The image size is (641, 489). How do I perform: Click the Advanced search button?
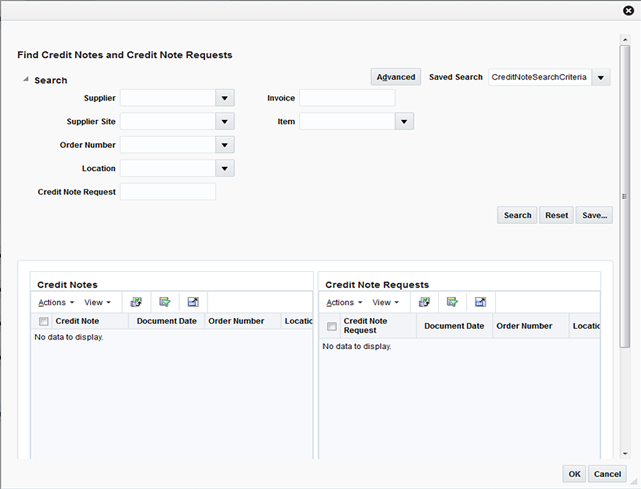pos(396,77)
